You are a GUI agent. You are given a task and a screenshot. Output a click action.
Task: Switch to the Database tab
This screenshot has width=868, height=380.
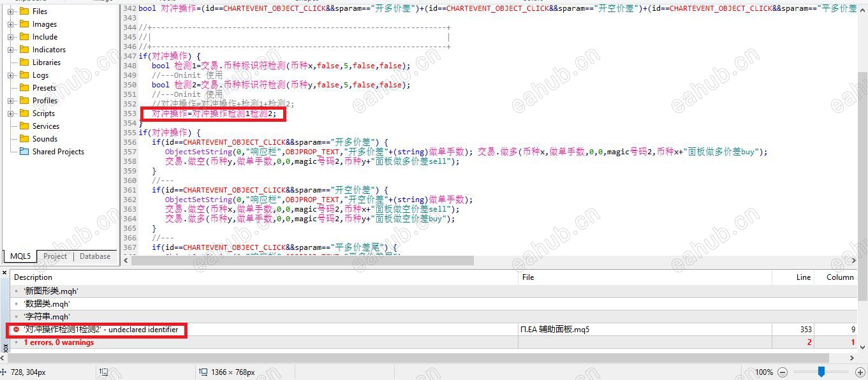(x=95, y=256)
